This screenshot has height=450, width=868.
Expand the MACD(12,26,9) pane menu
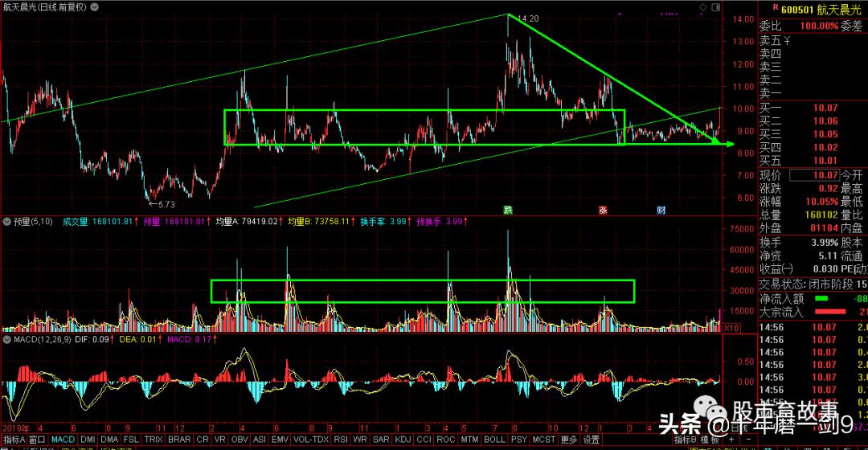[x=7, y=339]
